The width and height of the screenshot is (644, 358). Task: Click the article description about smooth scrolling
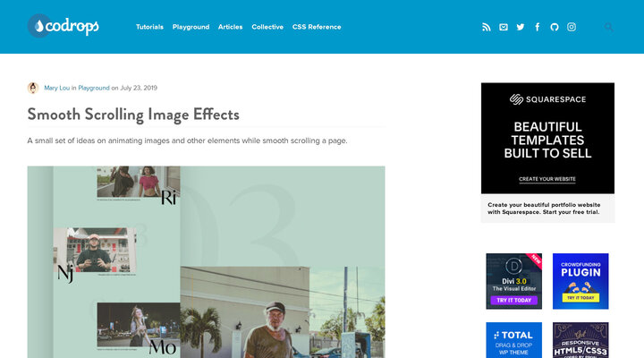187,141
